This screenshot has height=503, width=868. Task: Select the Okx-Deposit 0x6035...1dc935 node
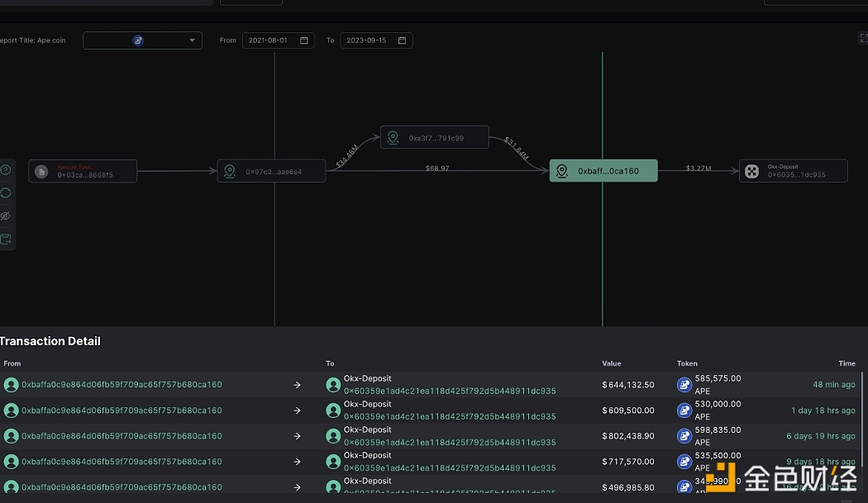[794, 170]
